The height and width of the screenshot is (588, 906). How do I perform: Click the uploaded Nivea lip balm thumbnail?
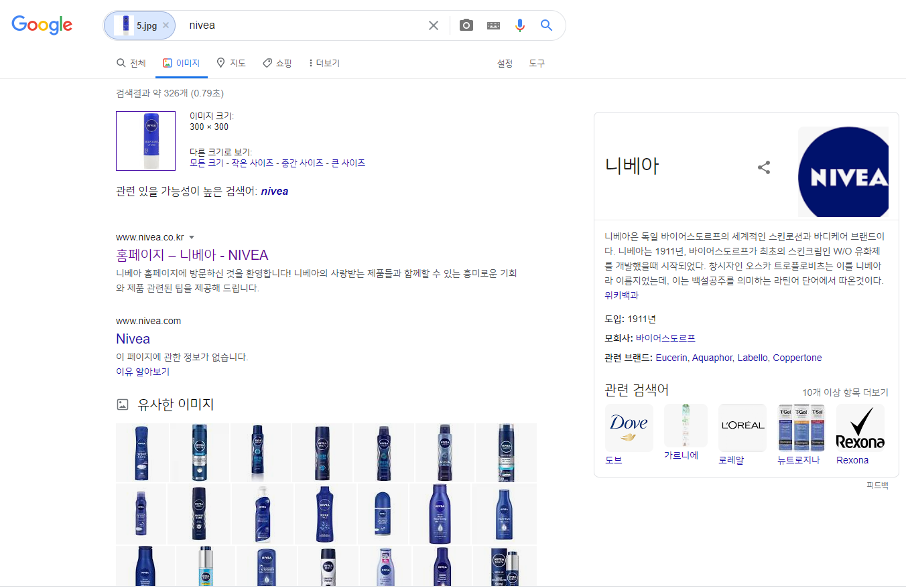pyautogui.click(x=145, y=141)
